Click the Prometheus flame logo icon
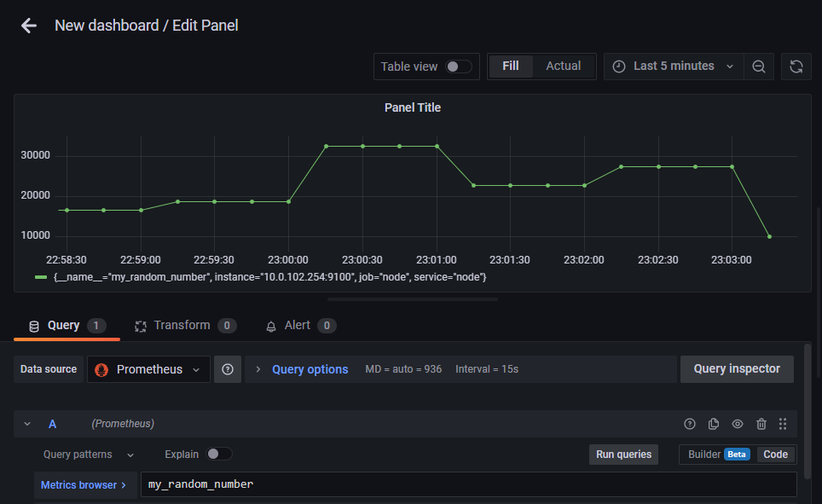 point(101,370)
